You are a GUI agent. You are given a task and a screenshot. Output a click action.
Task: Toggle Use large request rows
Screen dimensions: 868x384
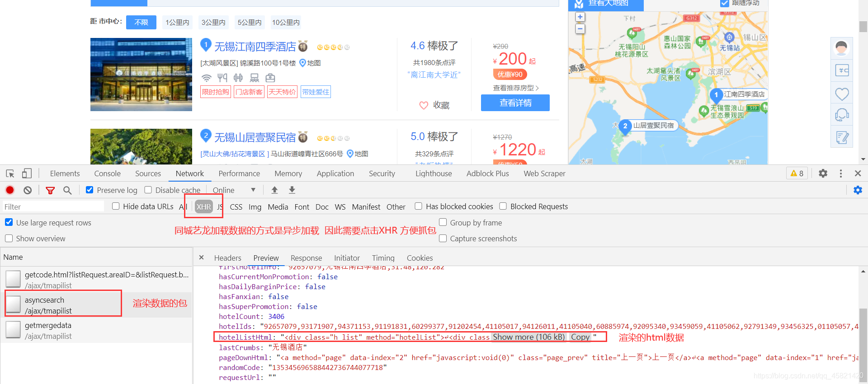9,222
